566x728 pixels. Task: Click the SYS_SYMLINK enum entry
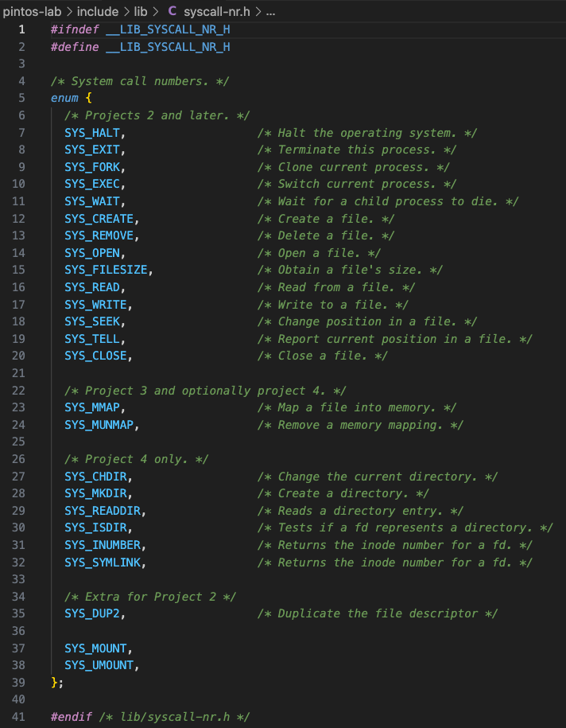103,563
